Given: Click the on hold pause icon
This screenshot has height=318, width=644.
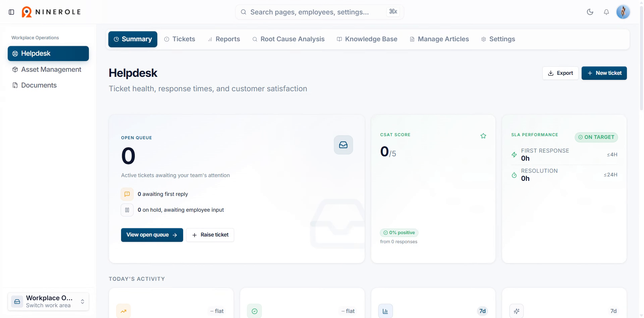Looking at the screenshot, I should coord(127,210).
